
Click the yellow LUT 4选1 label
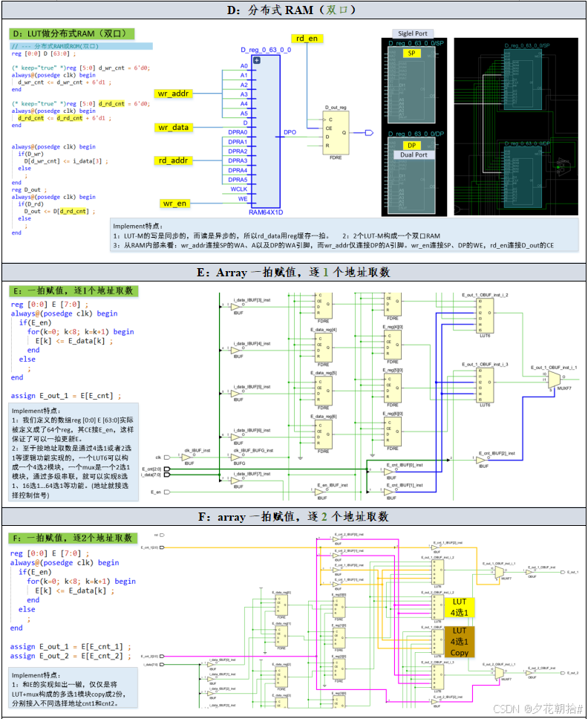coord(460,607)
